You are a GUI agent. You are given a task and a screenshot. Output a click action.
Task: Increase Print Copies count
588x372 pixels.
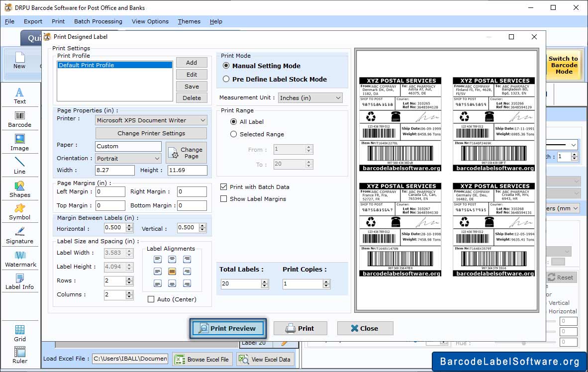click(327, 281)
